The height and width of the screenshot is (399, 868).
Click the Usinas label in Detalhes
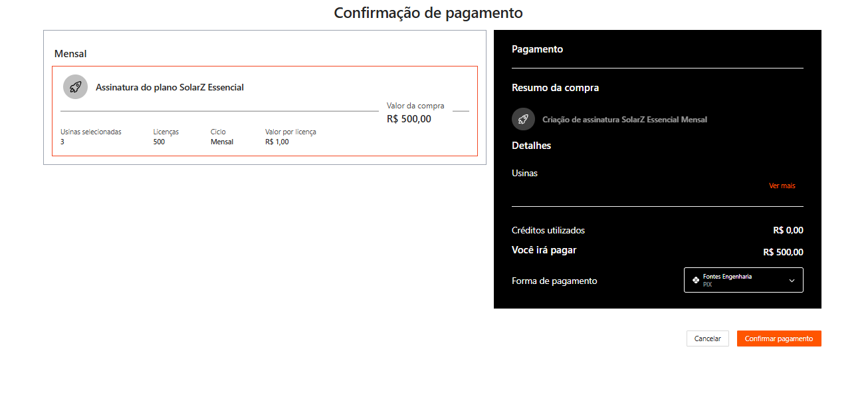(524, 173)
